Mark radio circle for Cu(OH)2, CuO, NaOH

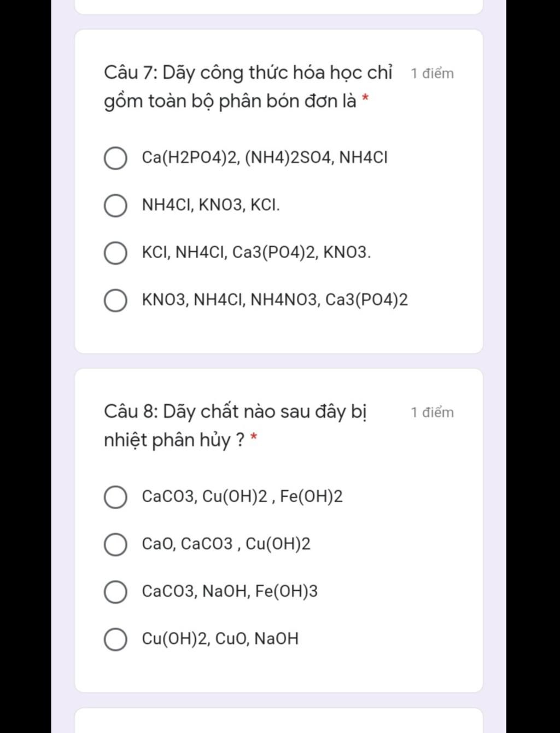click(115, 639)
